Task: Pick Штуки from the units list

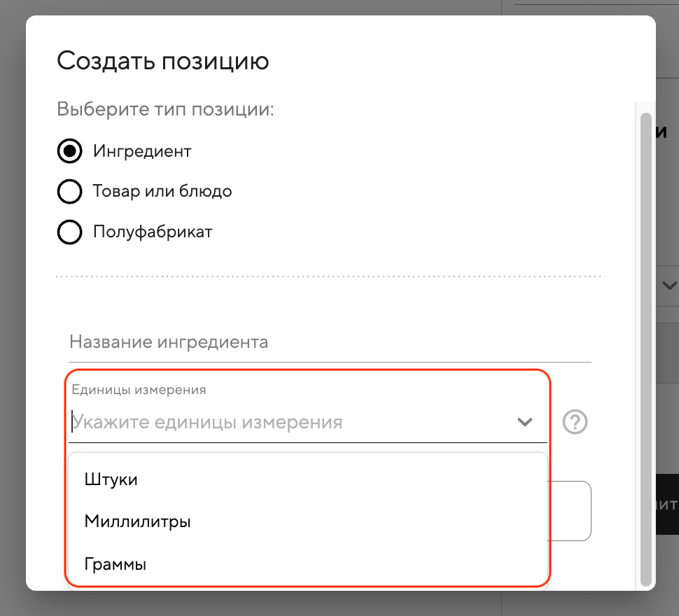Action: tap(111, 479)
